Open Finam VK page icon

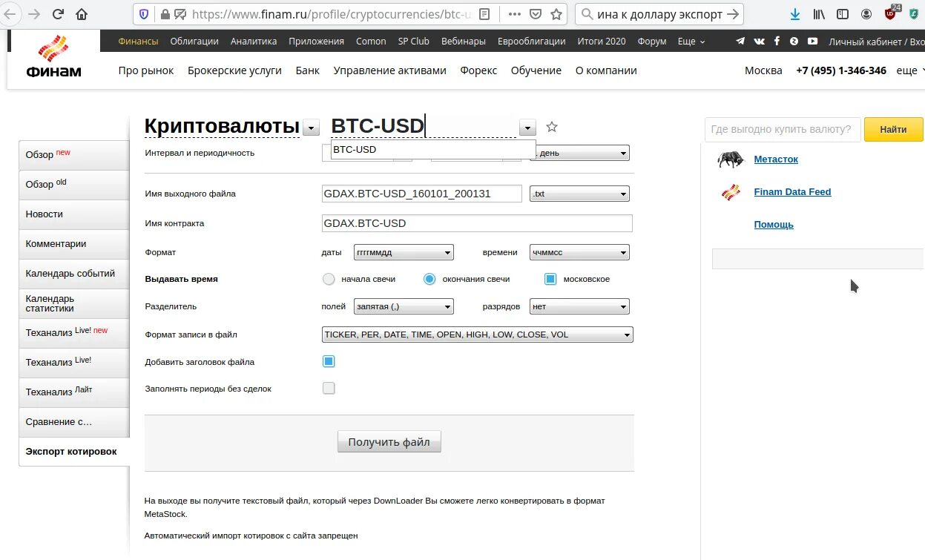pos(759,42)
